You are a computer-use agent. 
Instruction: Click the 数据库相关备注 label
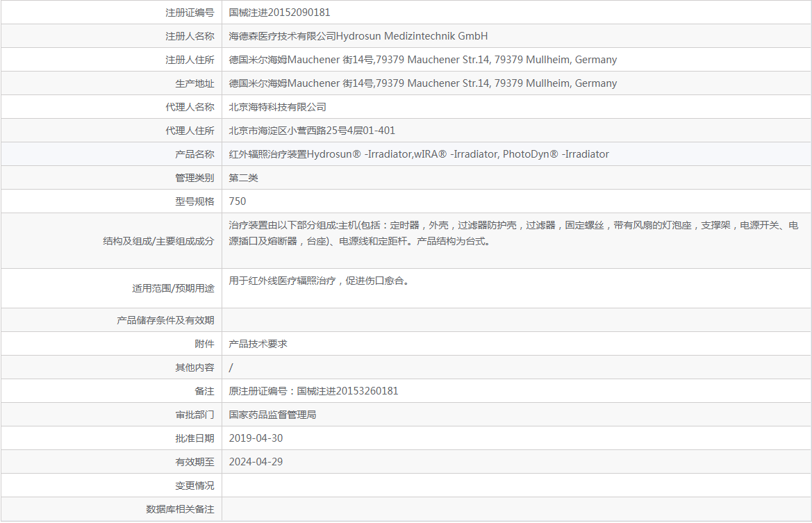[x=180, y=510]
